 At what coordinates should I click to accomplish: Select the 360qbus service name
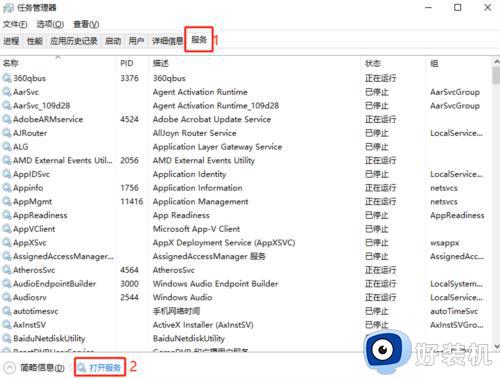[x=29, y=78]
